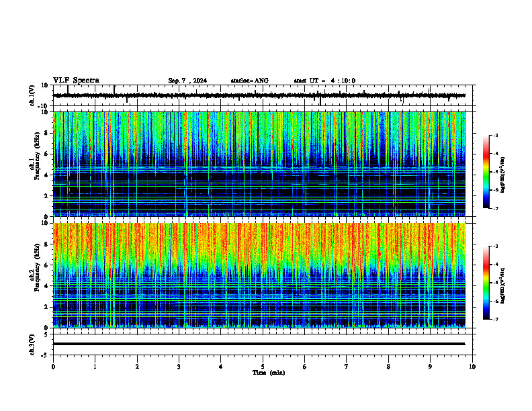The height and width of the screenshot is (411, 532).
Task: Click time axis tick label "4"
Action: (220, 367)
